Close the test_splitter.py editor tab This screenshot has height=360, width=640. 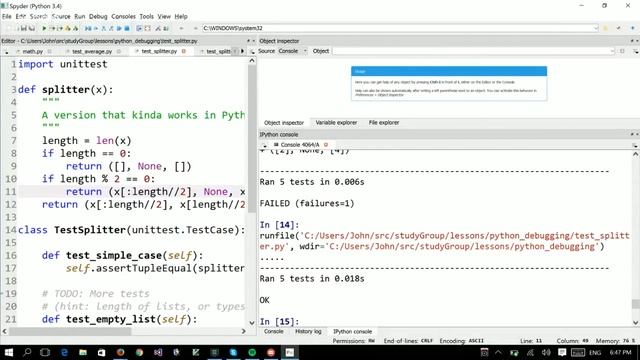pos(184,51)
